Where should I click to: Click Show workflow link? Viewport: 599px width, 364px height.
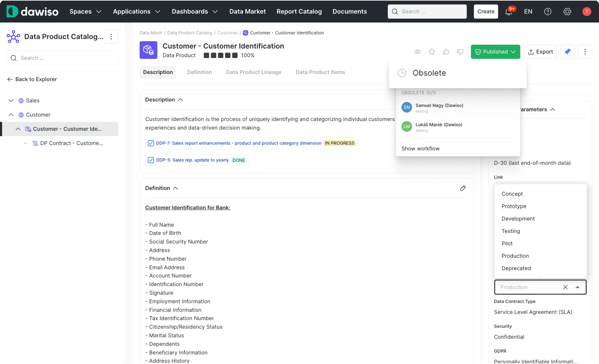(x=420, y=149)
